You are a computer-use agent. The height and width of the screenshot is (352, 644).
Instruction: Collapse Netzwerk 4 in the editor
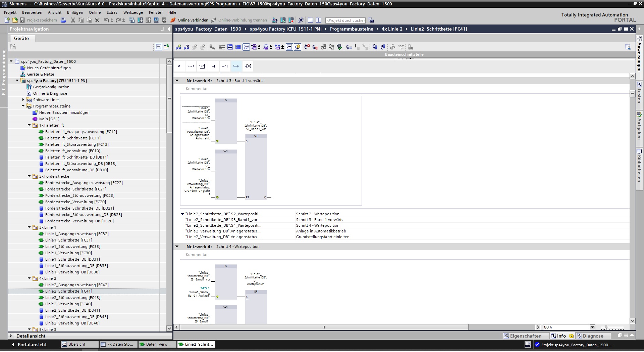point(177,247)
